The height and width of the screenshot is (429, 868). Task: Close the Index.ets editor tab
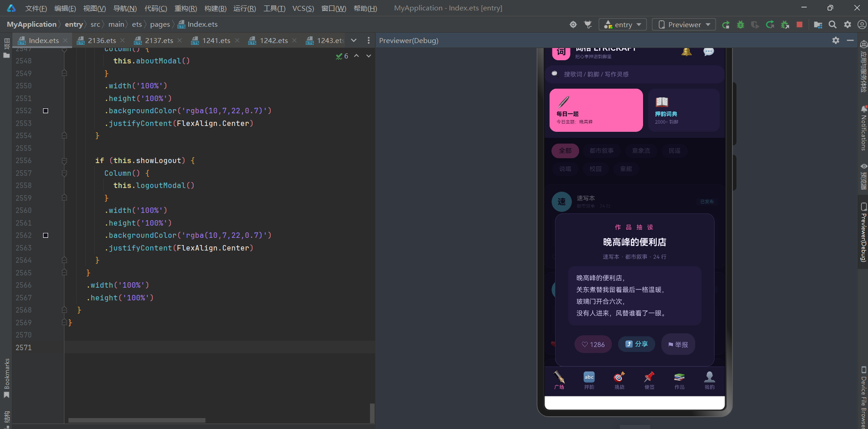[x=65, y=40]
